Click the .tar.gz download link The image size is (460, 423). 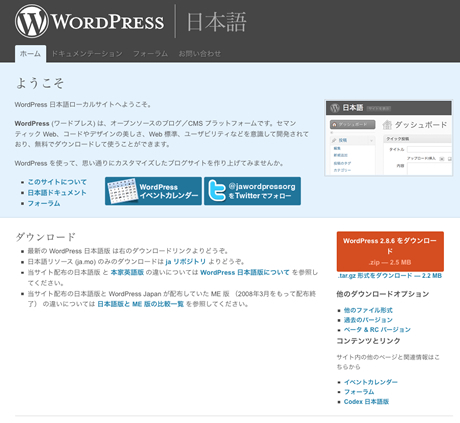pos(390,276)
